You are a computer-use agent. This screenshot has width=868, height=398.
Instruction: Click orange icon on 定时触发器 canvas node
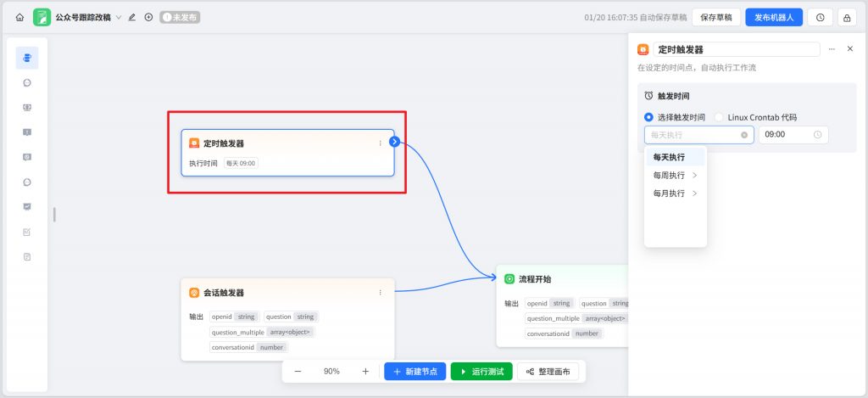[194, 143]
